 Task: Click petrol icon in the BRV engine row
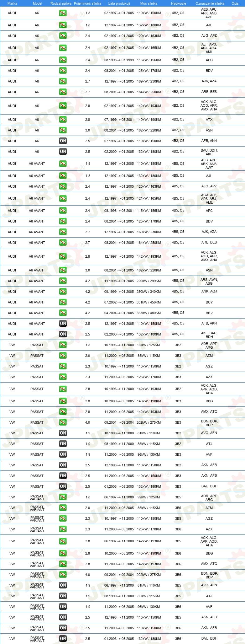tap(63, 313)
